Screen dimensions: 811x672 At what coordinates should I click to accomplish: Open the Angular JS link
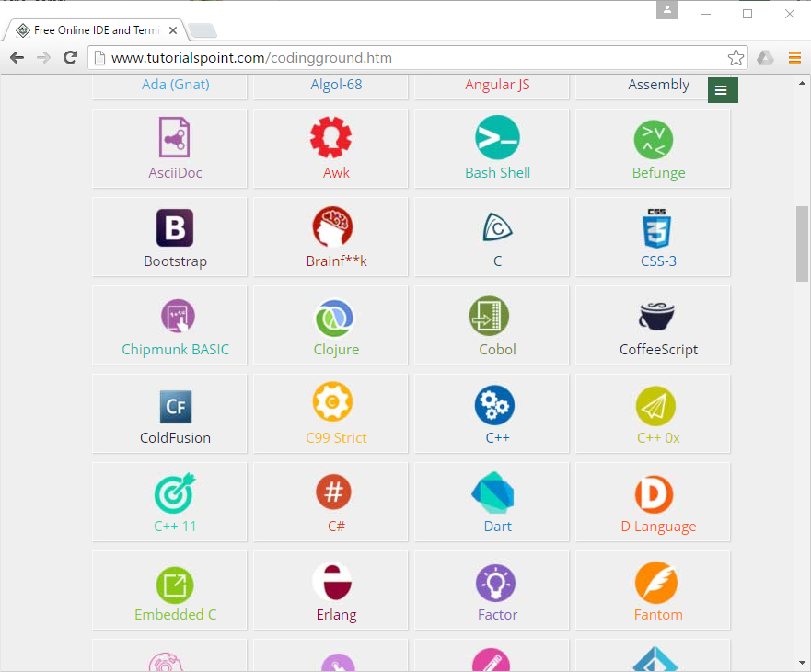pyautogui.click(x=497, y=85)
